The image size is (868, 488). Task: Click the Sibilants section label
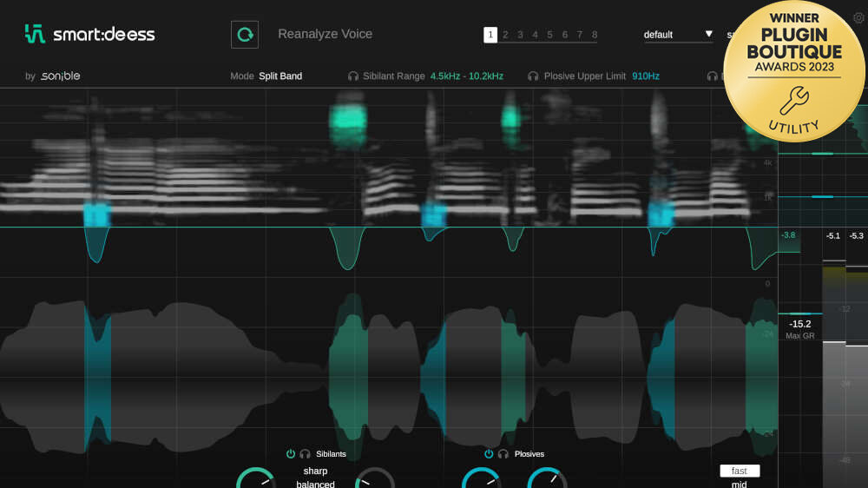[331, 453]
